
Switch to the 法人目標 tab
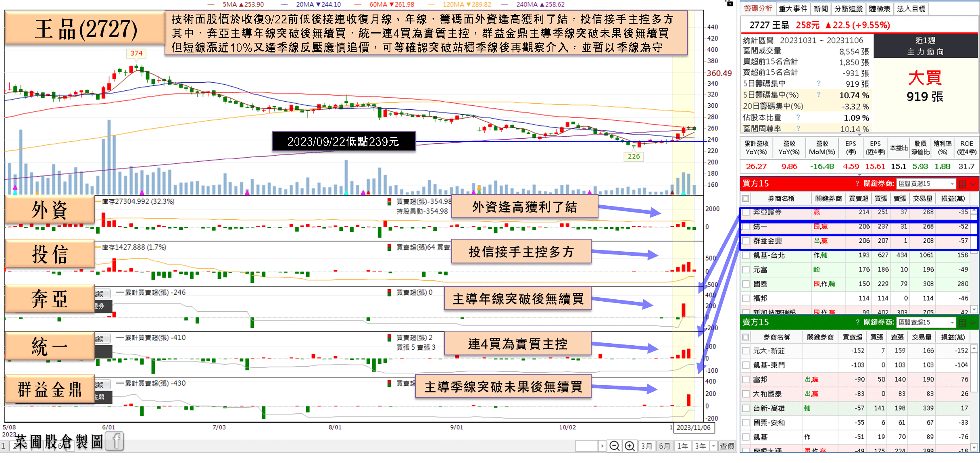(911, 8)
